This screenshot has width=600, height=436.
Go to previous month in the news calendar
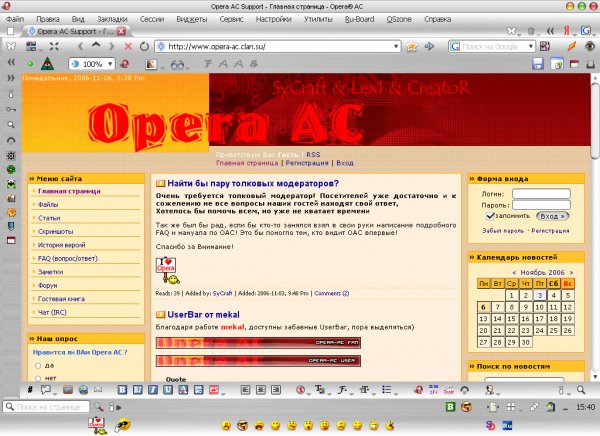(x=514, y=273)
